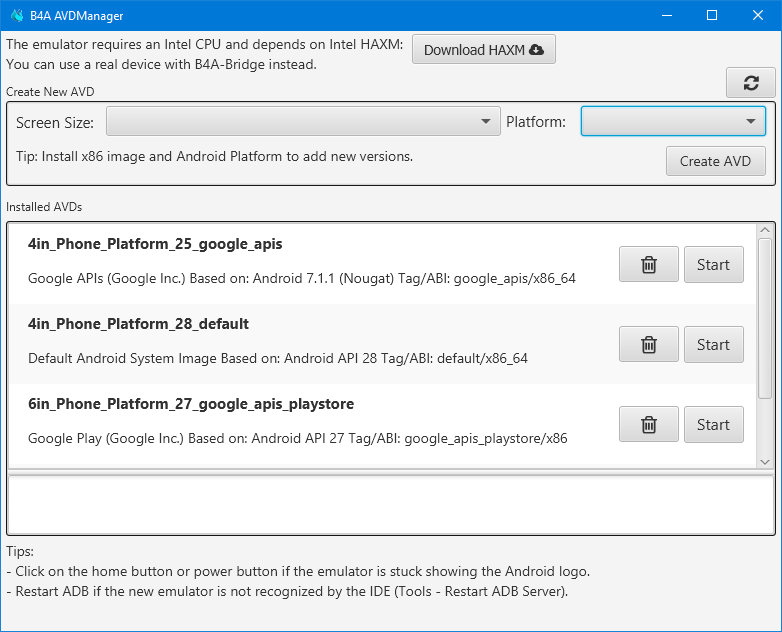This screenshot has width=782, height=632.
Task: Select the 4in_Phone_Platform_25_google_apis list entry
Action: (x=300, y=262)
